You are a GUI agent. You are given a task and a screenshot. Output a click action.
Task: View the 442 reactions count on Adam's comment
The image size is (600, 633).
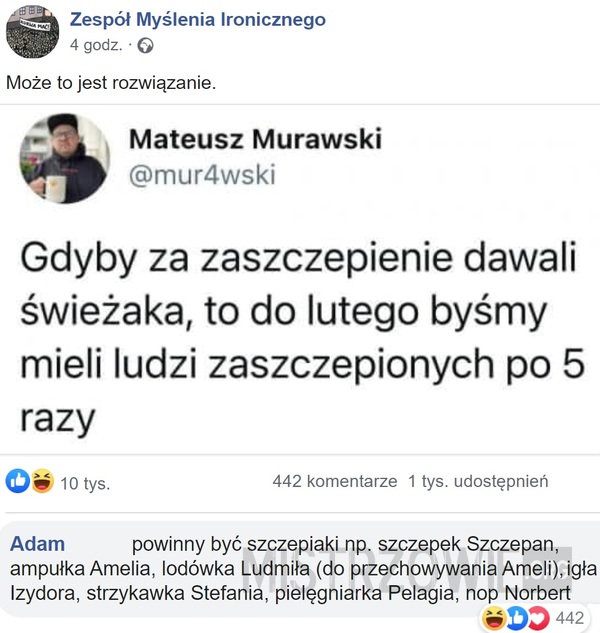[570, 618]
